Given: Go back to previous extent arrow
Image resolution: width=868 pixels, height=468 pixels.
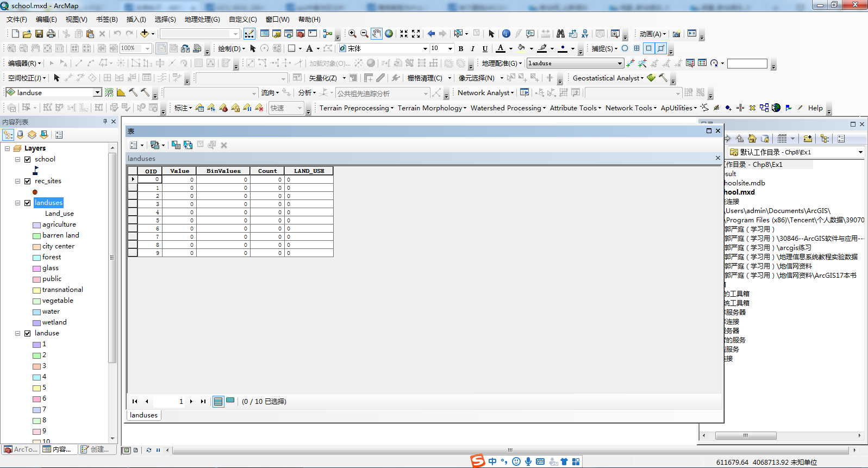Looking at the screenshot, I should (x=431, y=34).
